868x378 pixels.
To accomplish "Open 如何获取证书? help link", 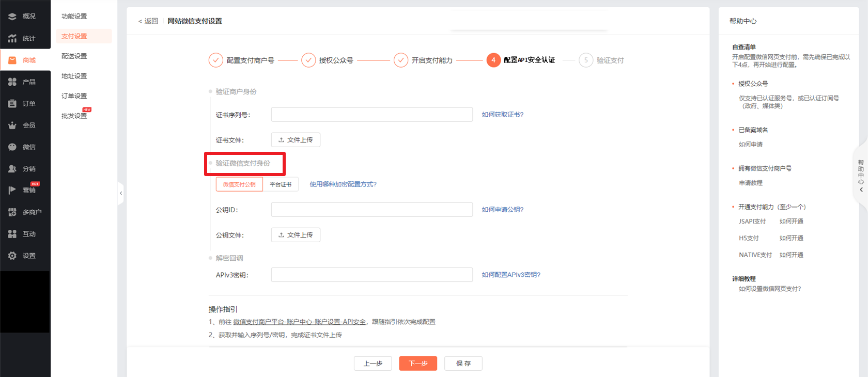I will (x=503, y=115).
